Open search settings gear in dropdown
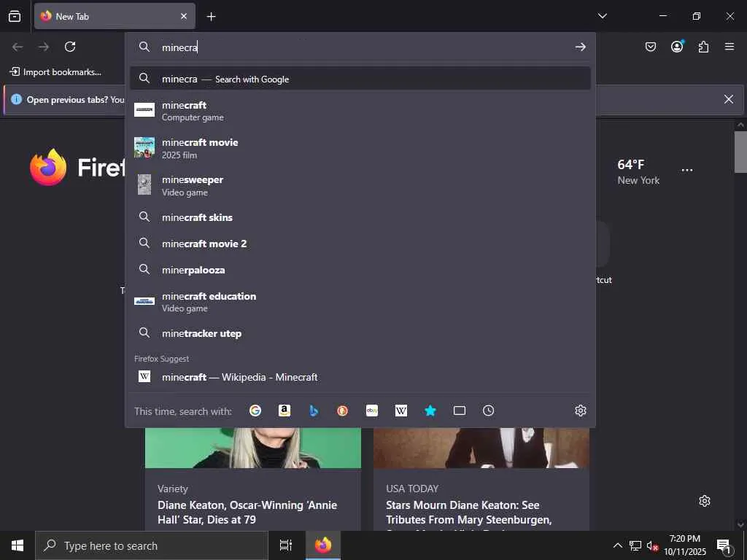 click(580, 411)
